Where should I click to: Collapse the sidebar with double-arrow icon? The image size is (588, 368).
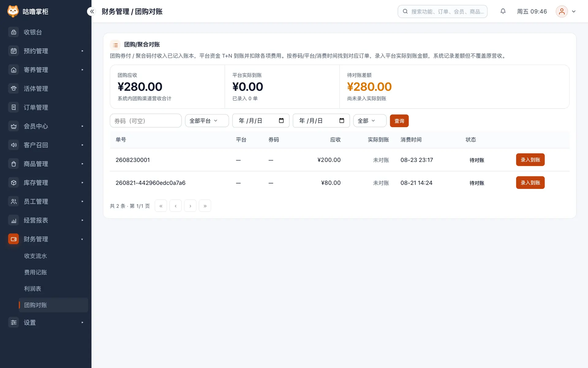(x=92, y=11)
